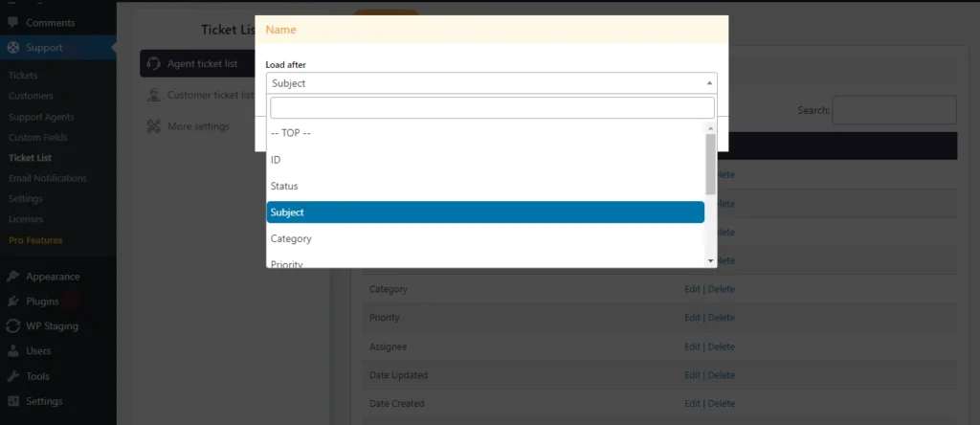The image size is (980, 425).
Task: Open Comments in the admin sidebar
Action: (50, 23)
